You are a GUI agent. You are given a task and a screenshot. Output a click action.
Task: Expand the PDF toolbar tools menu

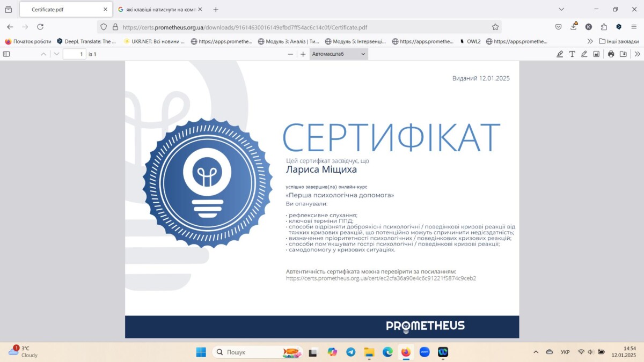point(637,54)
